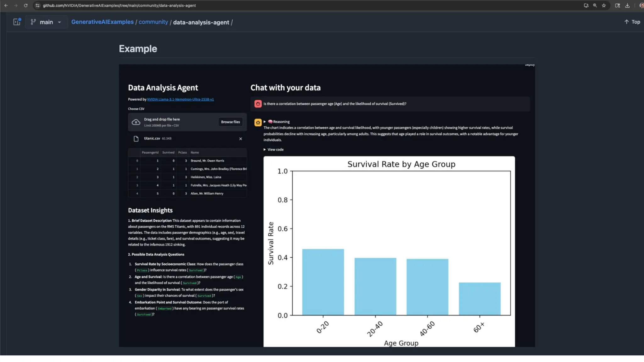Expand the Reasoning disclosure triangle

point(265,122)
